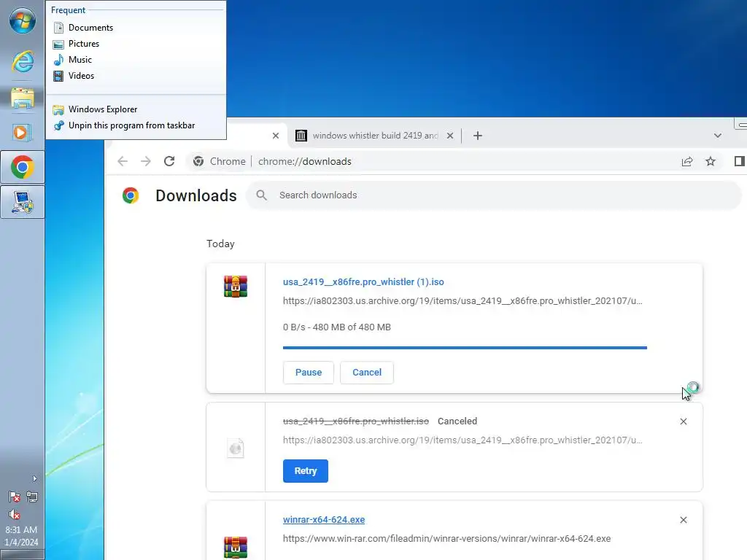747x560 pixels.
Task: Open network status tray icon
Action: tap(32, 497)
